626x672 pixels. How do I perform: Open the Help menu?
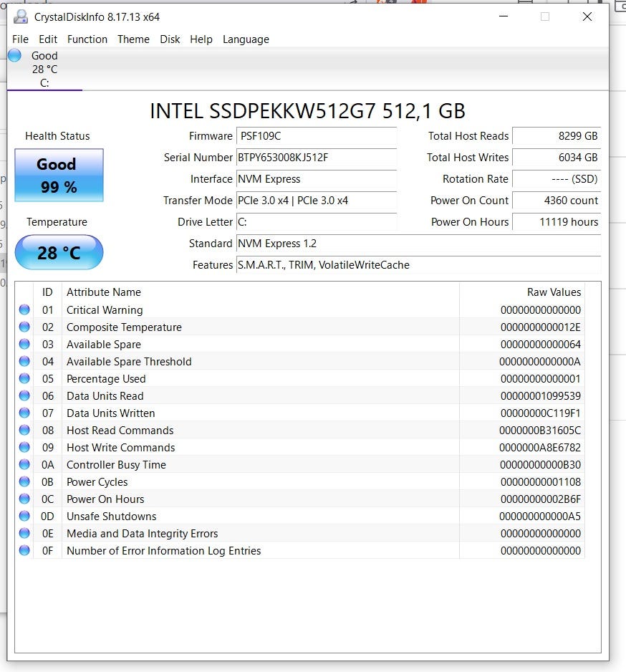point(201,39)
